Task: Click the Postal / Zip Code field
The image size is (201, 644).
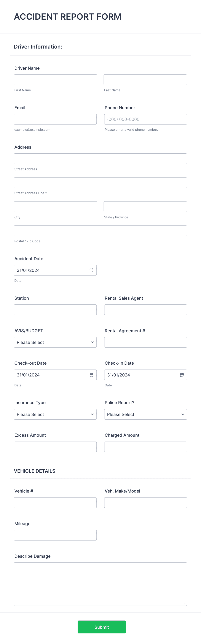Action: coord(100,231)
